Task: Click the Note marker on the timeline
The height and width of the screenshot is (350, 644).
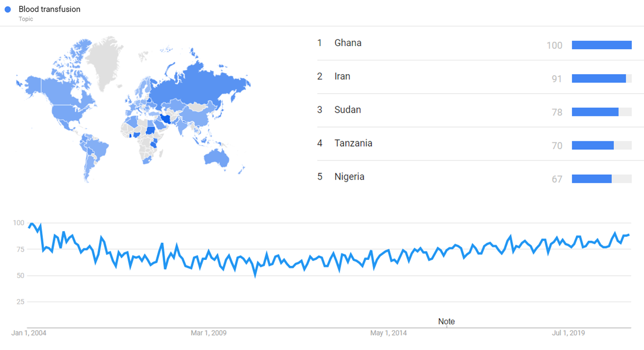Action: 446,321
